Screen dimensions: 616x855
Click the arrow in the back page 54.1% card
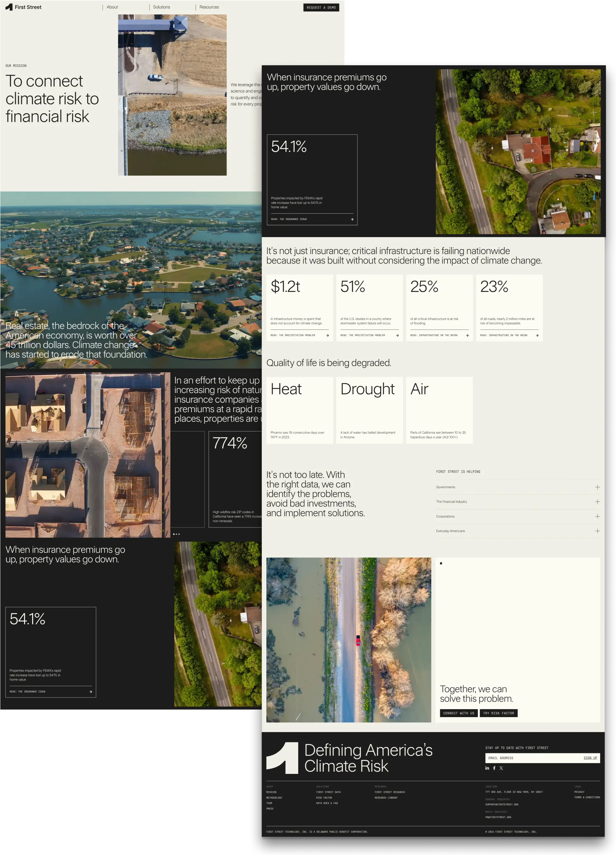coord(91,692)
